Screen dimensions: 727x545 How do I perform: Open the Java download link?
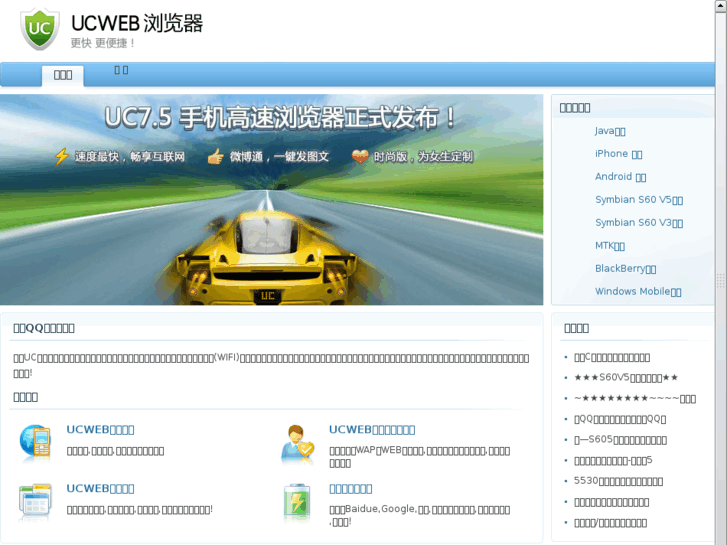point(610,131)
